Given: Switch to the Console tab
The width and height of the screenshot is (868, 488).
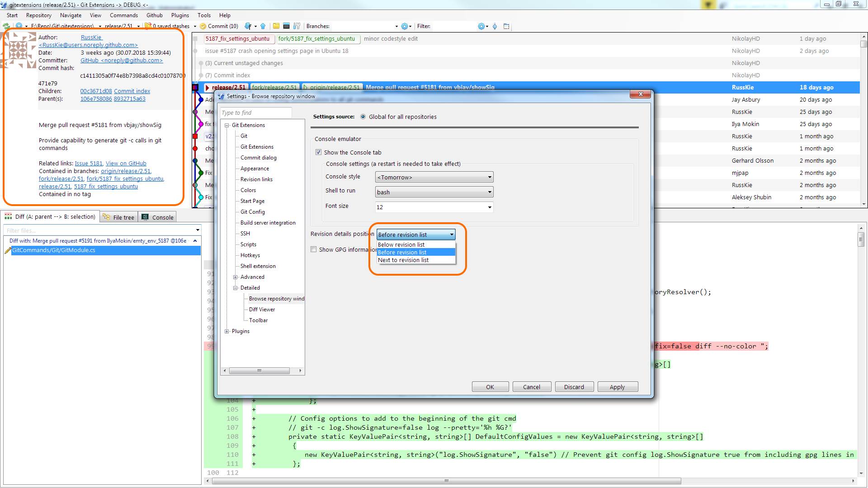Looking at the screenshot, I should [157, 217].
